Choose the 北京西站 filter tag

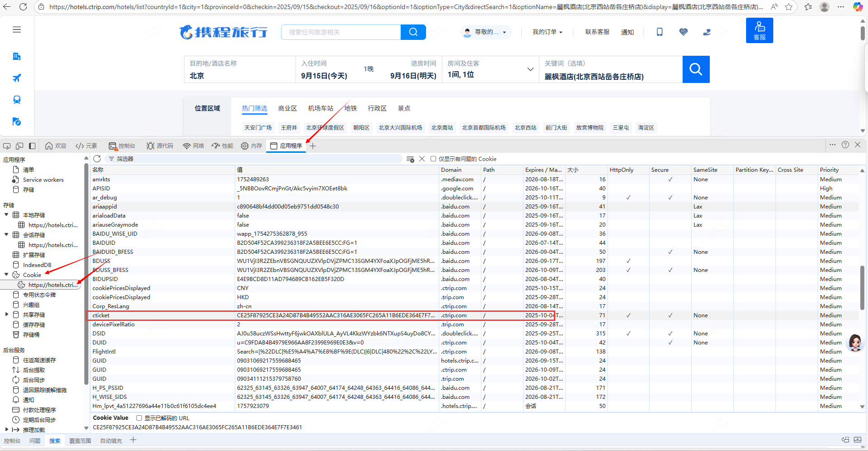(x=525, y=128)
